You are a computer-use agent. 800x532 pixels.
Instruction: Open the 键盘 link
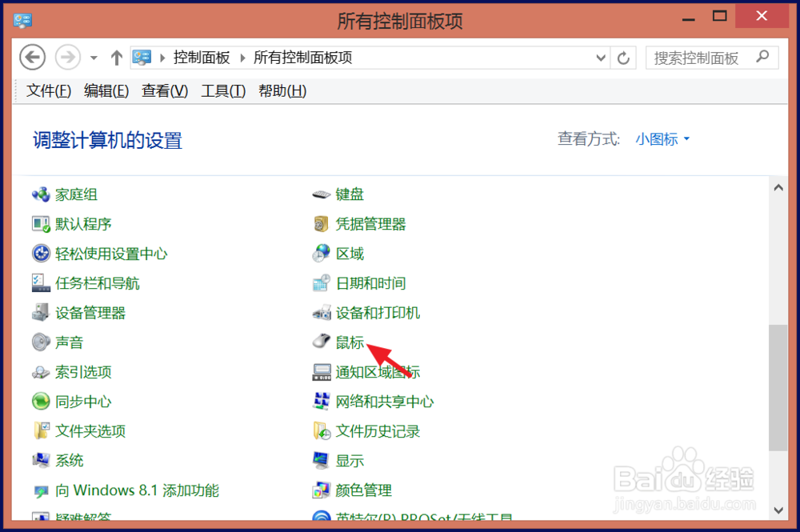pos(350,194)
